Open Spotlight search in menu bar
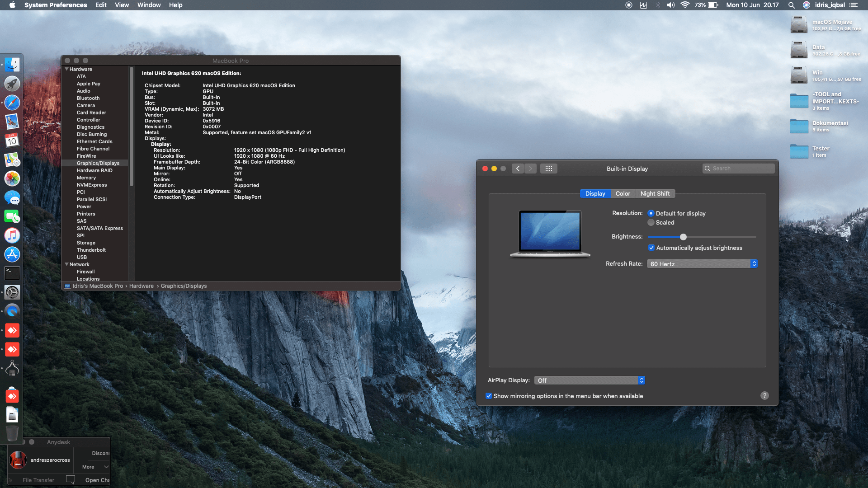Image resolution: width=868 pixels, height=488 pixels. click(x=791, y=5)
